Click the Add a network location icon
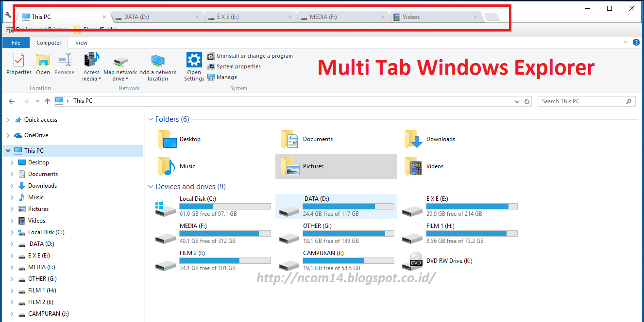 [x=158, y=66]
